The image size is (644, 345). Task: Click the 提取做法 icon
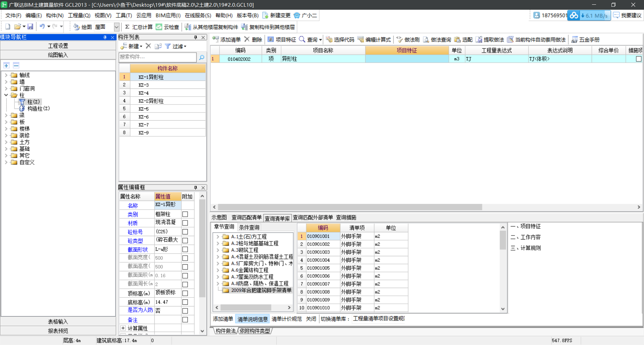[479, 40]
